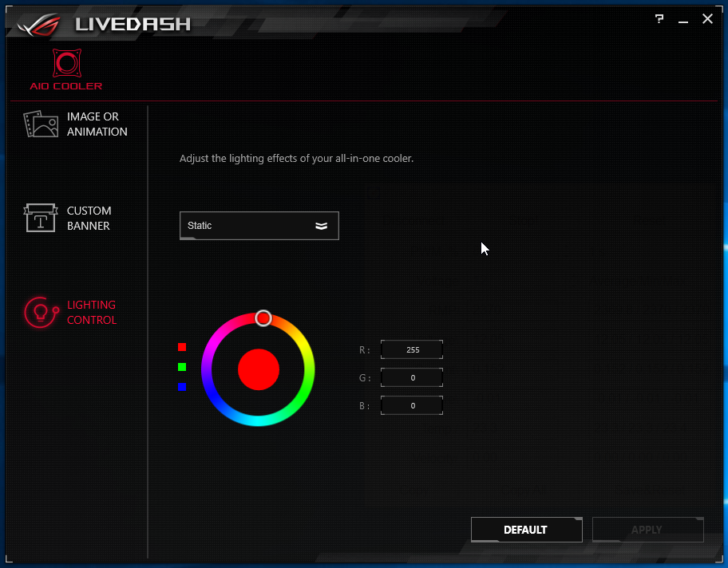
Task: Switch to the Lighting Control section
Action: (x=70, y=312)
